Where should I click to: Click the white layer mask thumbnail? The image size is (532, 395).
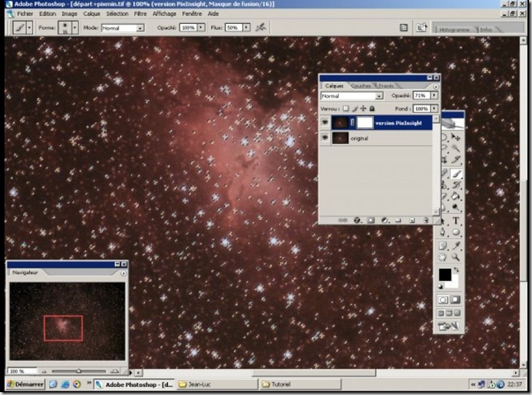365,123
